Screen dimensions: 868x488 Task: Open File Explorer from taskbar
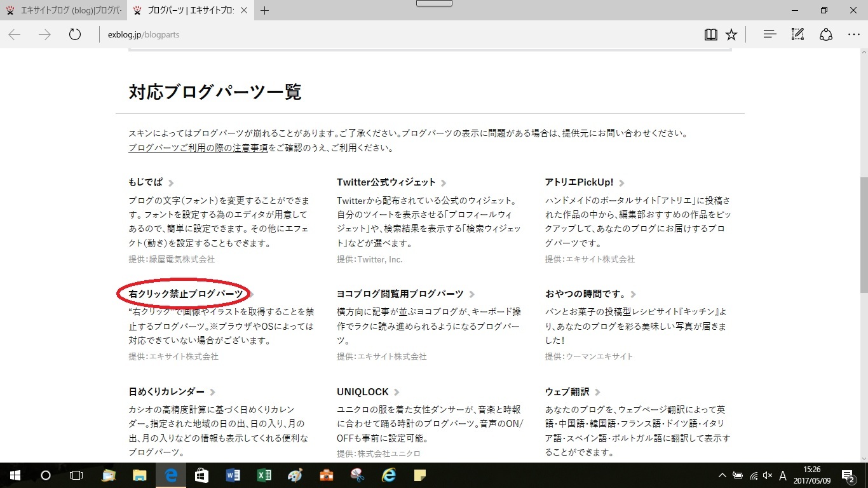click(x=140, y=475)
